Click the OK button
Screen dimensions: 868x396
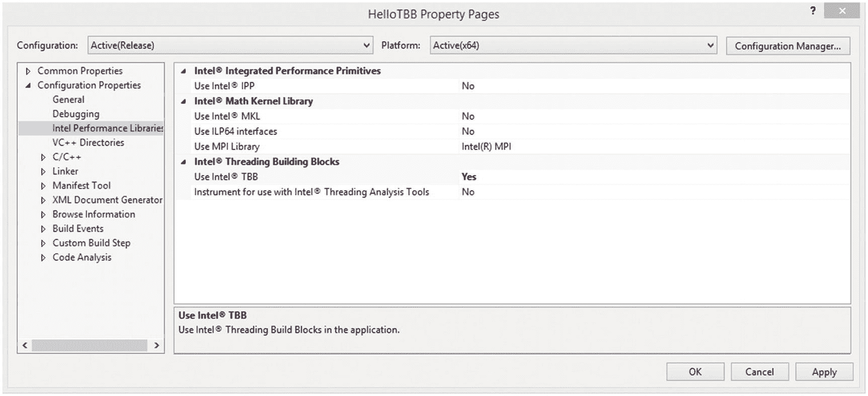tap(695, 372)
